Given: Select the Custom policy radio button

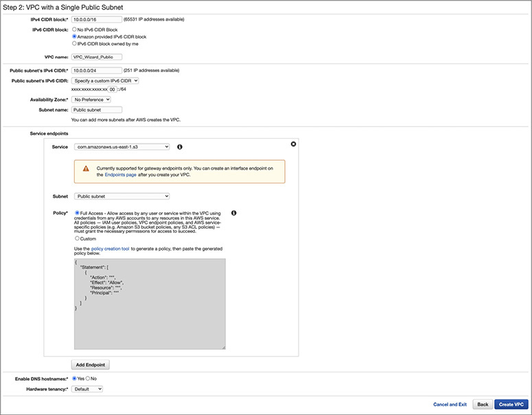Looking at the screenshot, I should 77,238.
